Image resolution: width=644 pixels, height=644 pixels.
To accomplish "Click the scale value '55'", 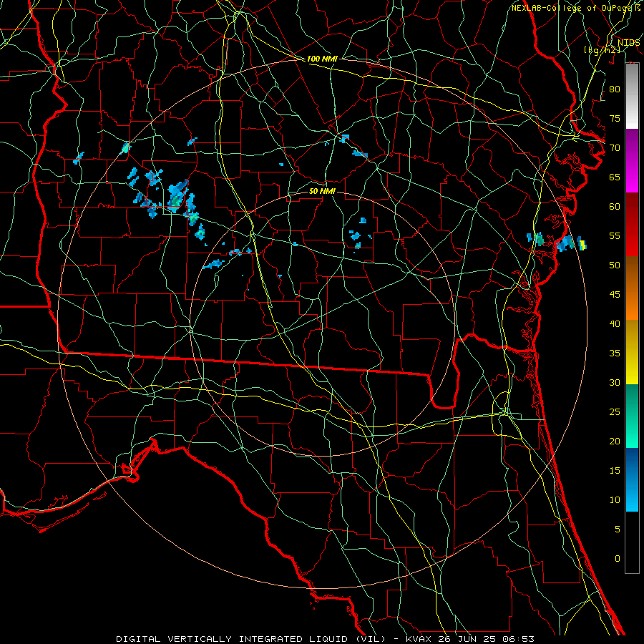I will [615, 235].
